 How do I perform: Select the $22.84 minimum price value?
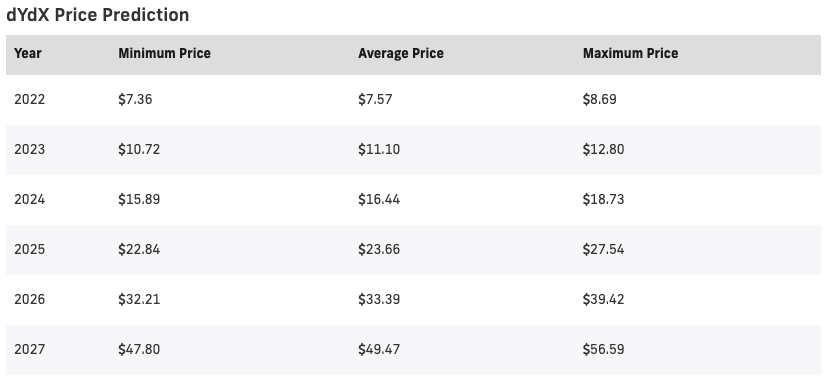[139, 249]
